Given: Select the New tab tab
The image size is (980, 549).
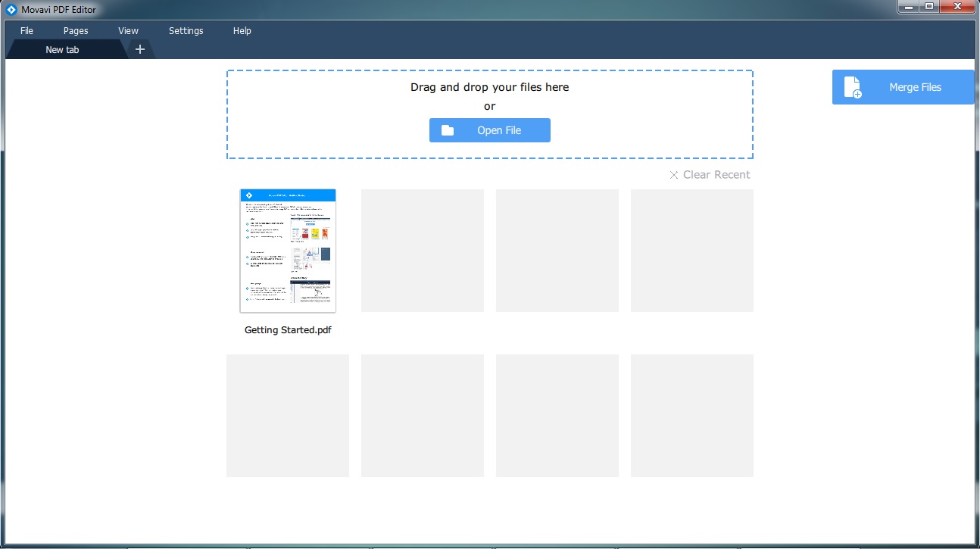Looking at the screenshot, I should [64, 49].
